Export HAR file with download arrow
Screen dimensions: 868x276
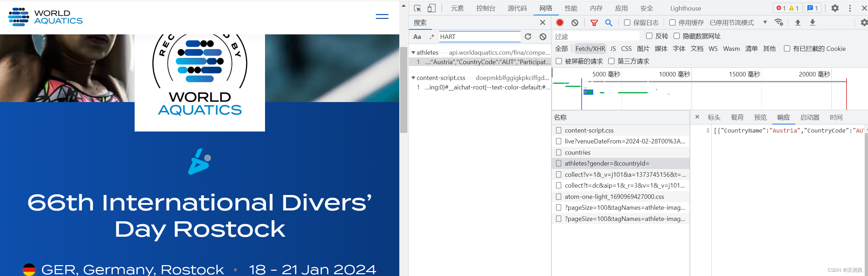point(813,22)
